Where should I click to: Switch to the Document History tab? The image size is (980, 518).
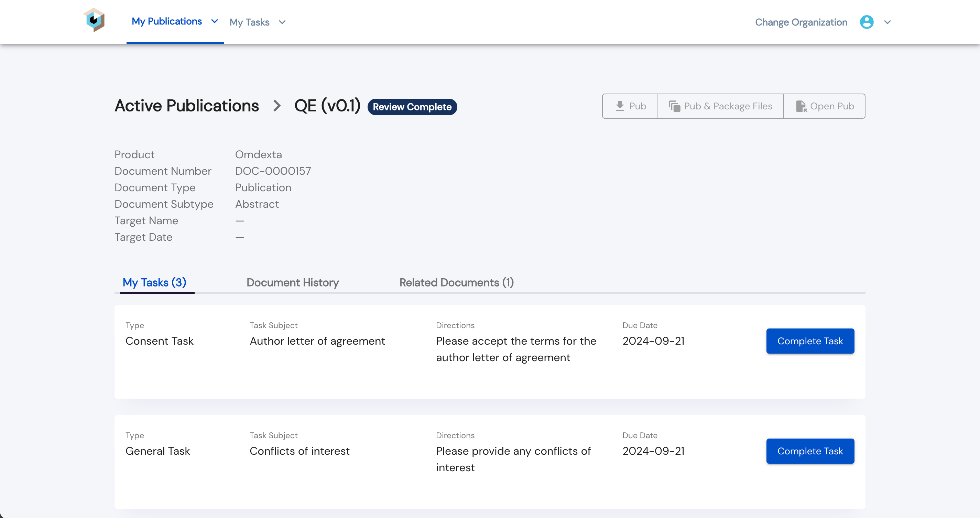[x=293, y=282]
